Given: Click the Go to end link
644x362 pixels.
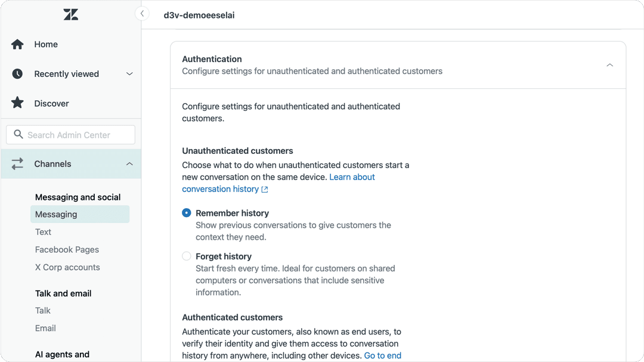Looking at the screenshot, I should coord(383,355).
